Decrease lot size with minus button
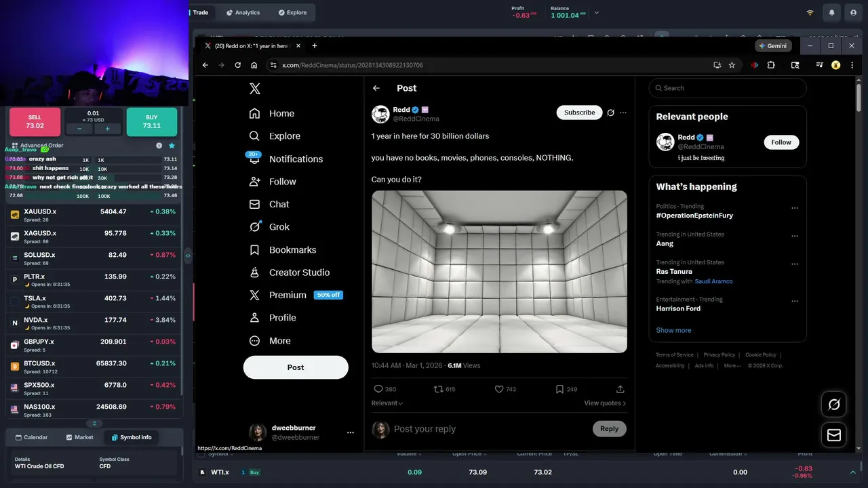868x488 pixels. pyautogui.click(x=79, y=129)
